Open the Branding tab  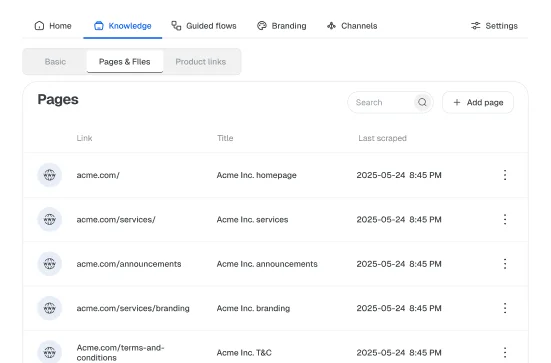[281, 26]
